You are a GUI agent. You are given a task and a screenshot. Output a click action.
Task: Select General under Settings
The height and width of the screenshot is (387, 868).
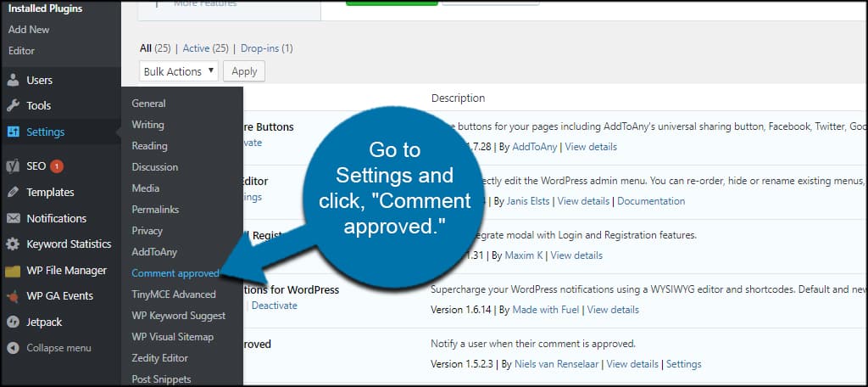coord(148,104)
